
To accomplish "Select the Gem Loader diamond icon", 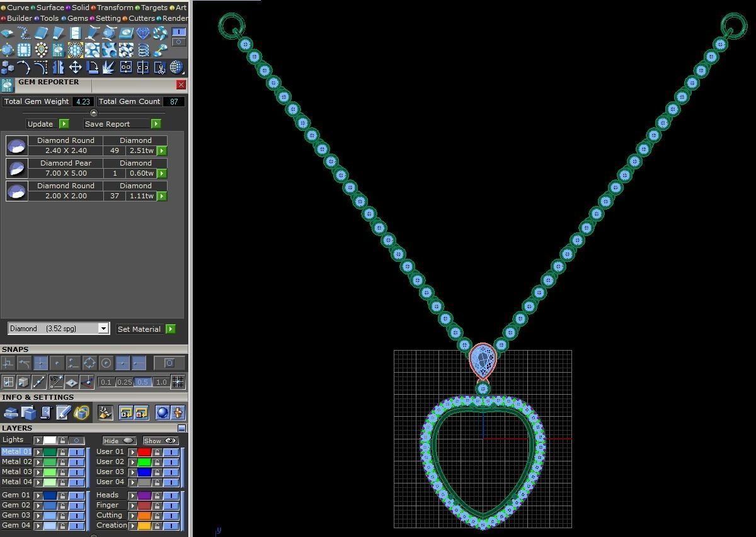I will [142, 33].
